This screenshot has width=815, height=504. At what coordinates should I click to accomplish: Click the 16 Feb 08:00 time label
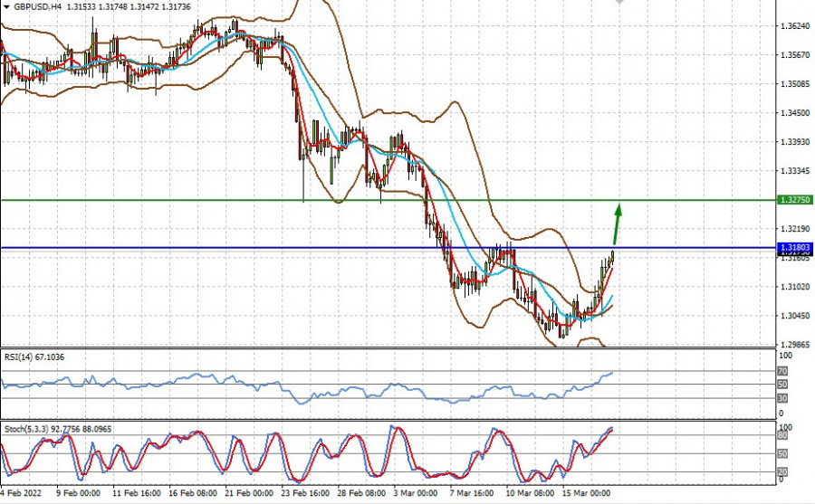tap(193, 492)
